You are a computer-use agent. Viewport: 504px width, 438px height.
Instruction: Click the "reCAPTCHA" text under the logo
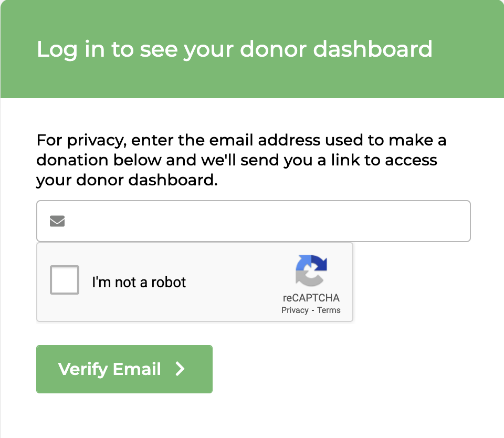311,298
